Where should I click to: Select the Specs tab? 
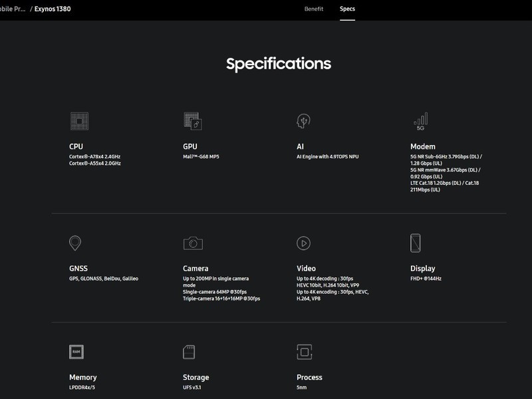347,9
